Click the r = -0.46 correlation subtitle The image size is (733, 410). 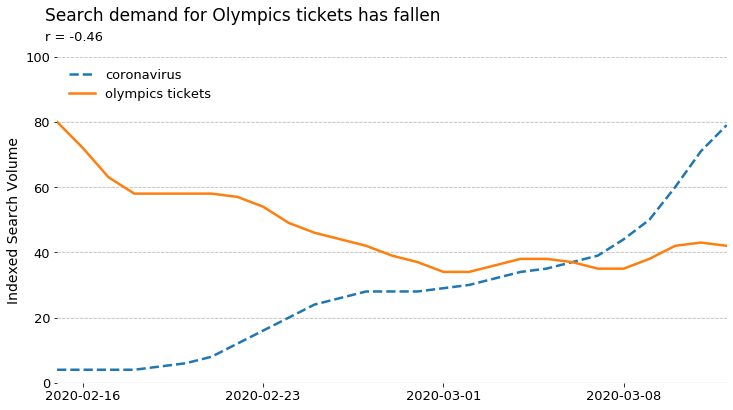point(74,37)
